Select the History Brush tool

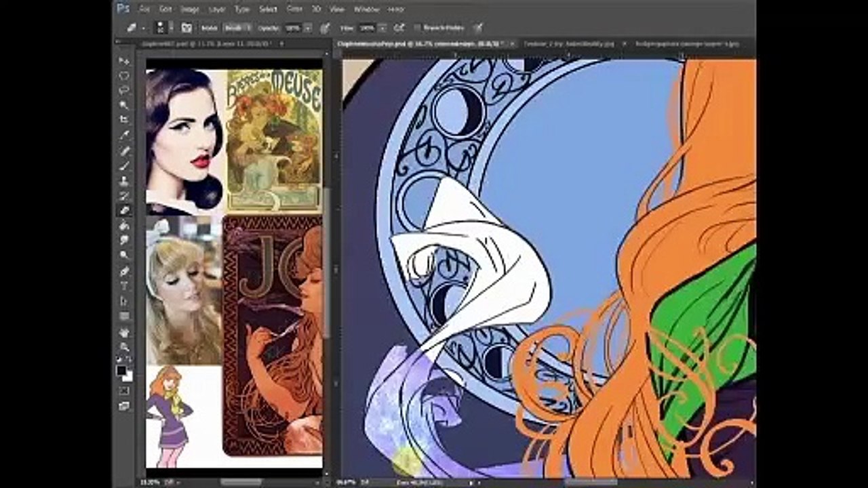click(x=124, y=196)
